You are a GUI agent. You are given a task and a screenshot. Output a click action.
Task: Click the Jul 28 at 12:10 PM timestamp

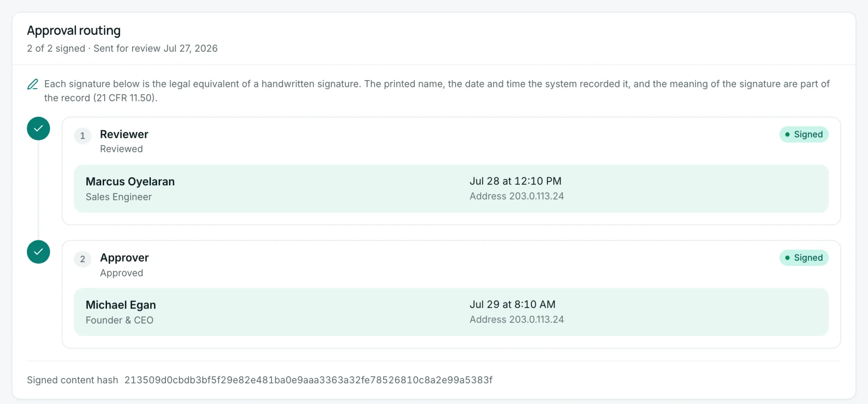point(515,181)
